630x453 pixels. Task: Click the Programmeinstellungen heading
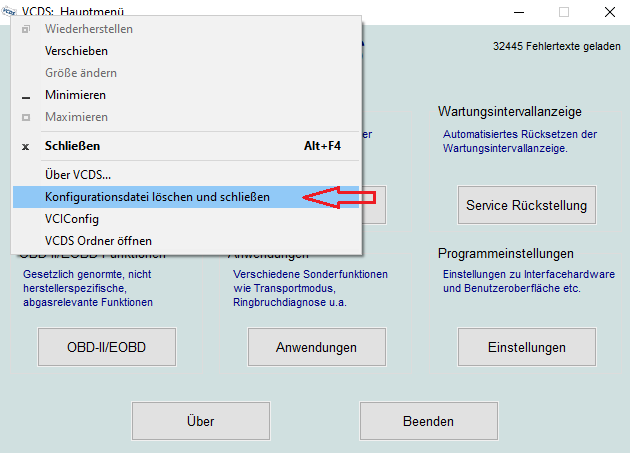point(506,254)
